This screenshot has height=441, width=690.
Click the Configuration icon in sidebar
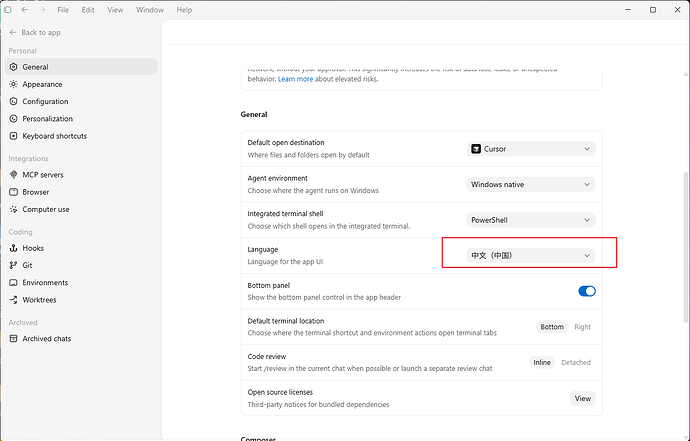point(14,101)
